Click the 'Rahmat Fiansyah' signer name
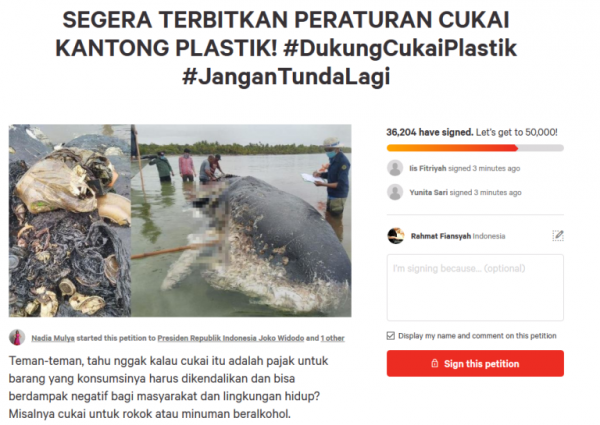The width and height of the screenshot is (600, 425). (441, 236)
